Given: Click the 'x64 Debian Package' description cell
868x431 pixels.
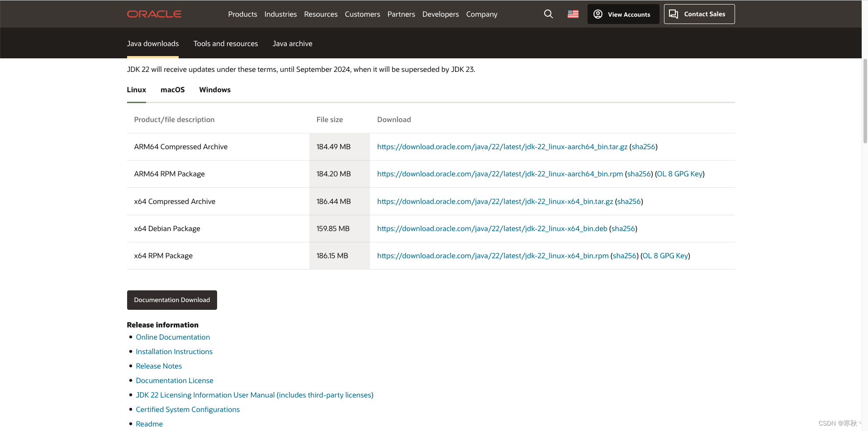Looking at the screenshot, I should click(x=218, y=228).
